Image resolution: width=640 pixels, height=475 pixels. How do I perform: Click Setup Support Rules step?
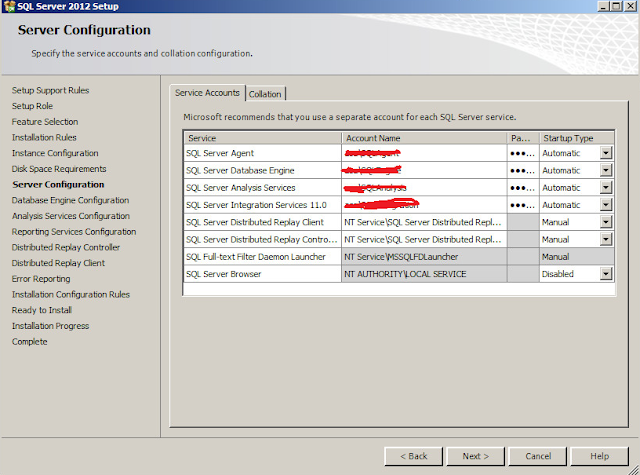pyautogui.click(x=50, y=90)
